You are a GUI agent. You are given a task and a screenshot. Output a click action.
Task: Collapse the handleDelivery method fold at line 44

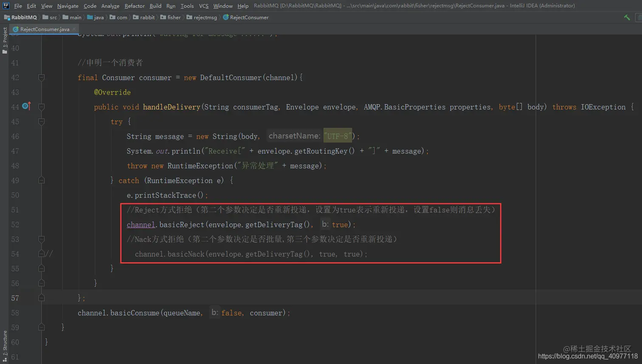point(41,107)
